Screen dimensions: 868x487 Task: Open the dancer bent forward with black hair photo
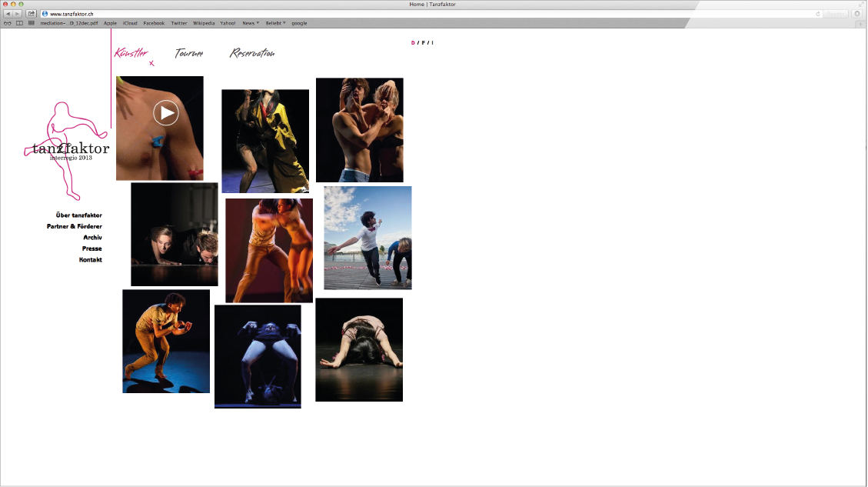[x=359, y=349]
